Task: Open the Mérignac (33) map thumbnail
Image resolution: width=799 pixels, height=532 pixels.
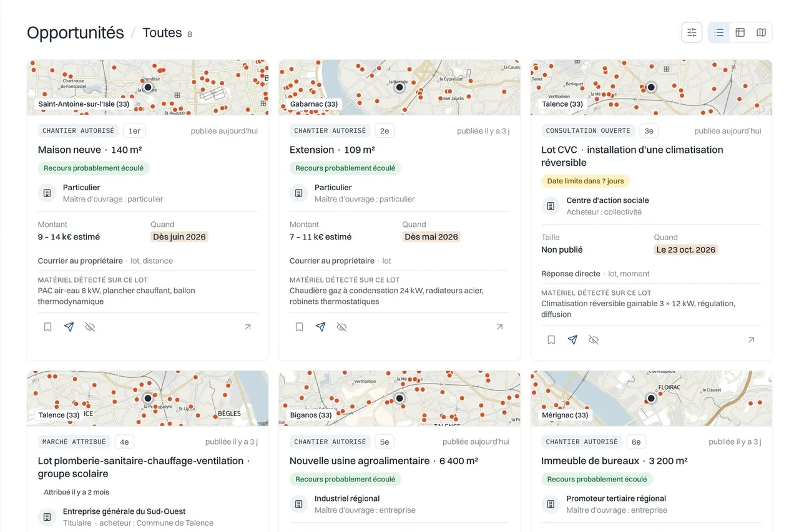Action: click(x=651, y=399)
